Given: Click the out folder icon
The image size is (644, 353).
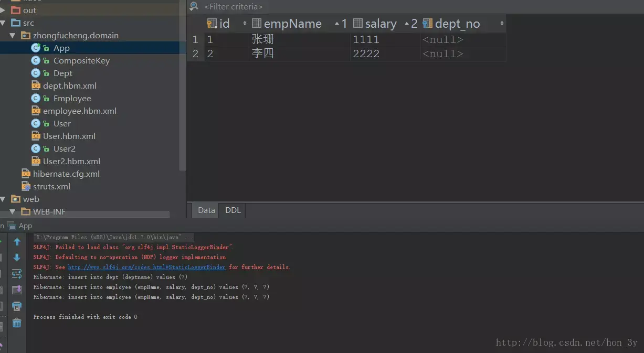Looking at the screenshot, I should click(x=15, y=10).
